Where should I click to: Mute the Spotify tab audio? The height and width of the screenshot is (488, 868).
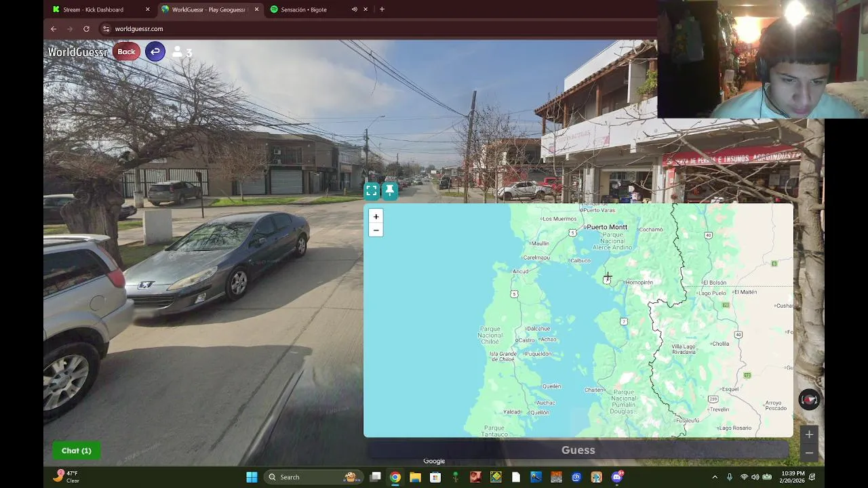click(x=354, y=9)
